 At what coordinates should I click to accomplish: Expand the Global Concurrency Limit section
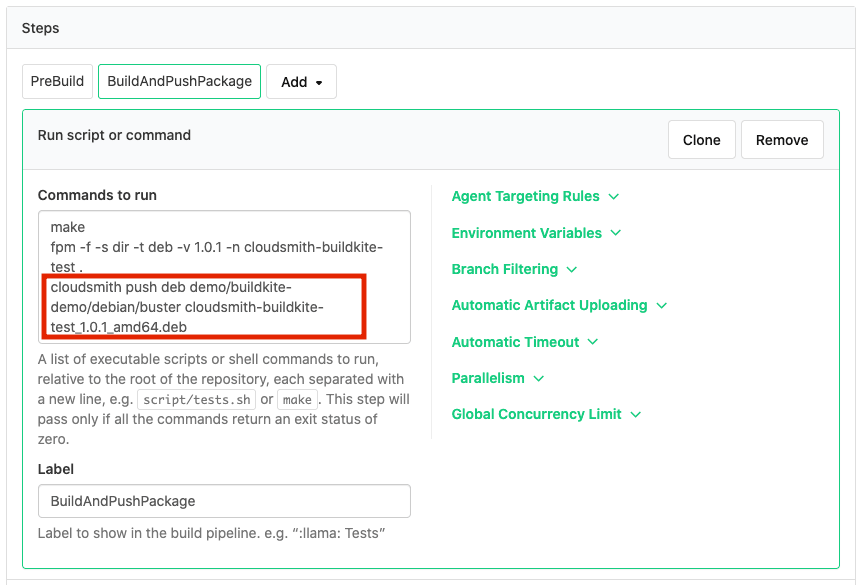(536, 415)
